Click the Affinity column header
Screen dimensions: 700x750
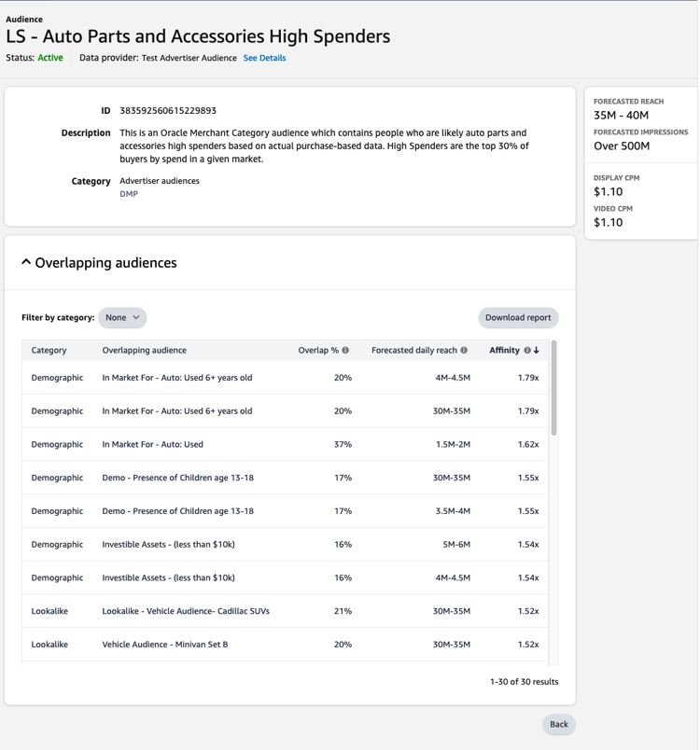[x=504, y=351]
